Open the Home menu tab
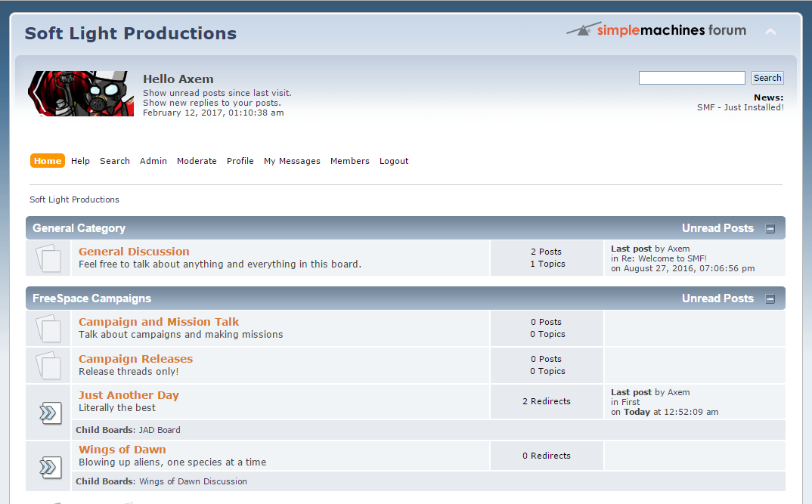812x504 pixels. (48, 161)
